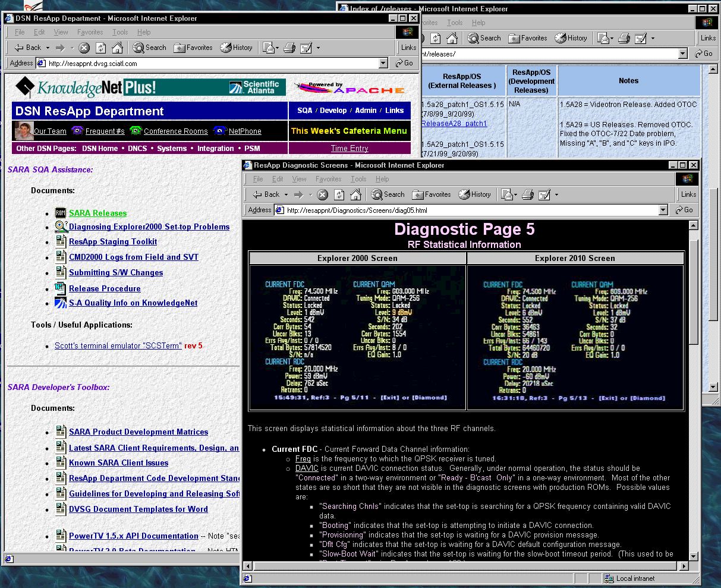This screenshot has height=588, width=721.
Task: Open Edit dropdown arrow in DSN ResApp Department toolbar
Action: click(318, 48)
